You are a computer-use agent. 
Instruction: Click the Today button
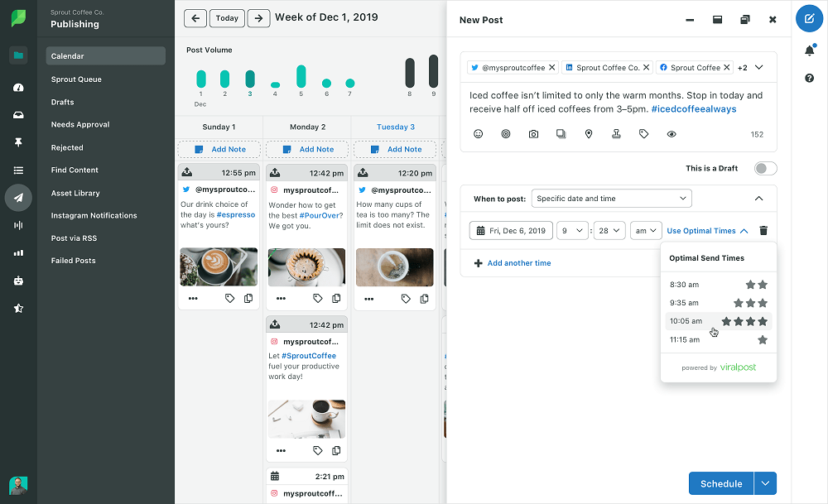tap(227, 18)
